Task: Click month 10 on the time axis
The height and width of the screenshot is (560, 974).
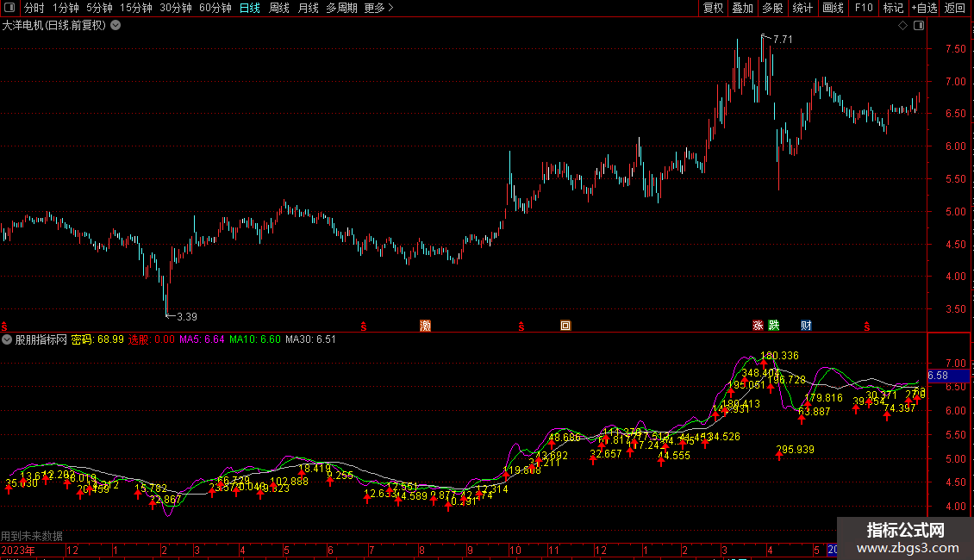Action: (x=515, y=550)
